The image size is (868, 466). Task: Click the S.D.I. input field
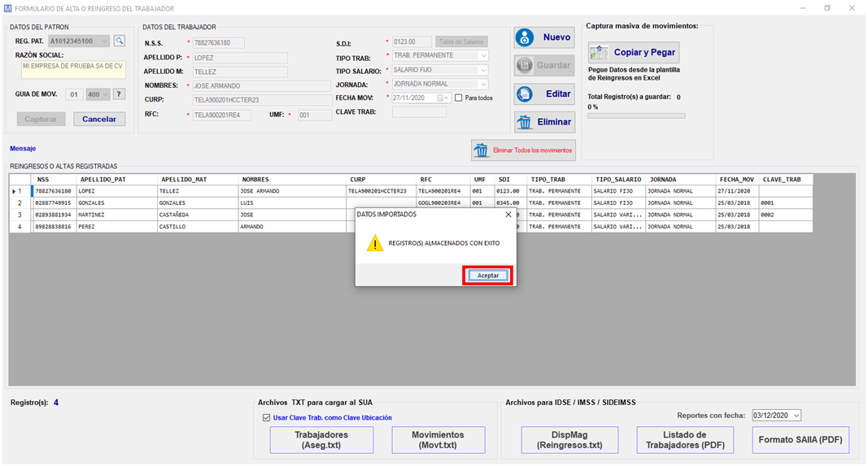point(412,41)
